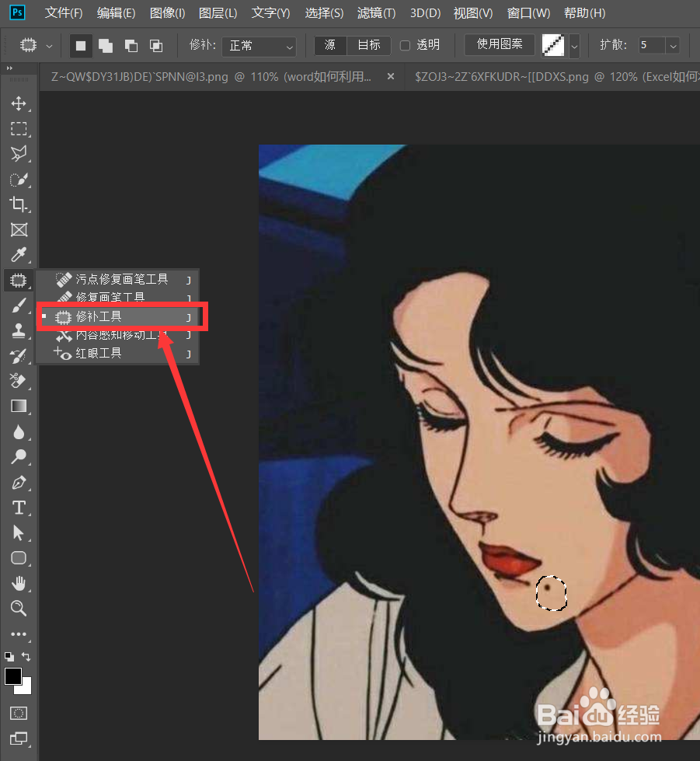Screen dimensions: 700x761
Task: Toggle Quick Mask mode at toolbar bottom
Action: [18, 713]
